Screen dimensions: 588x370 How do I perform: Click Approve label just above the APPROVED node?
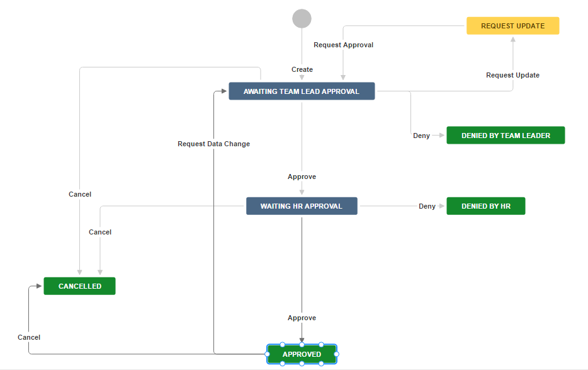pyautogui.click(x=302, y=318)
